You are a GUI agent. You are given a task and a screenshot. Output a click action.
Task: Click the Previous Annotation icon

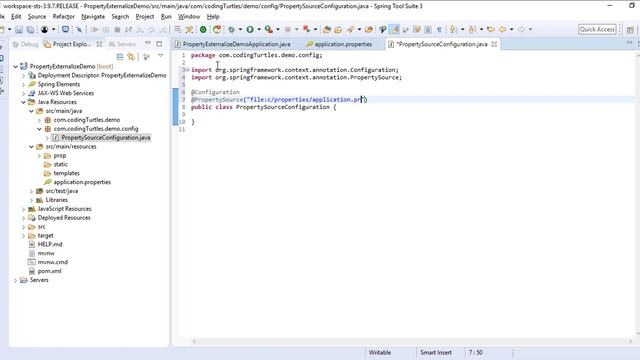pyautogui.click(x=472, y=29)
